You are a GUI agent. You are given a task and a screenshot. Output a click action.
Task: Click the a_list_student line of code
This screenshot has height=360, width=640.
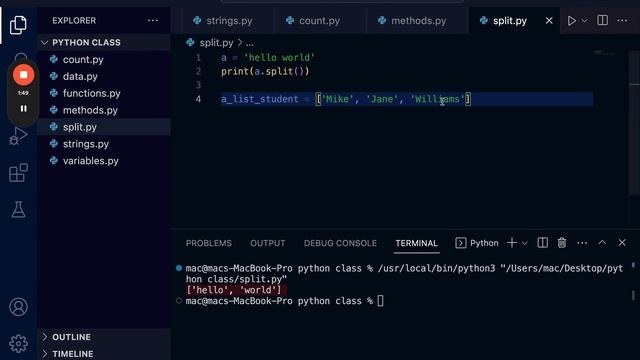pyautogui.click(x=346, y=99)
